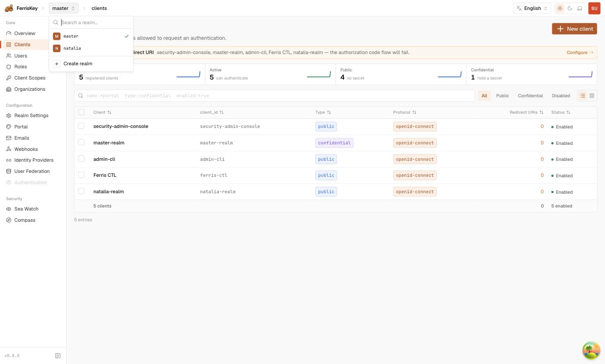Open Identity Providers in the sidebar
This screenshot has height=364, width=605.
coord(34,160)
